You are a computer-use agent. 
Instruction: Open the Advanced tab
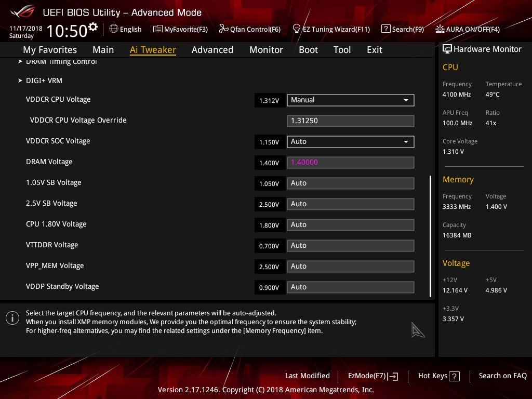(212, 50)
